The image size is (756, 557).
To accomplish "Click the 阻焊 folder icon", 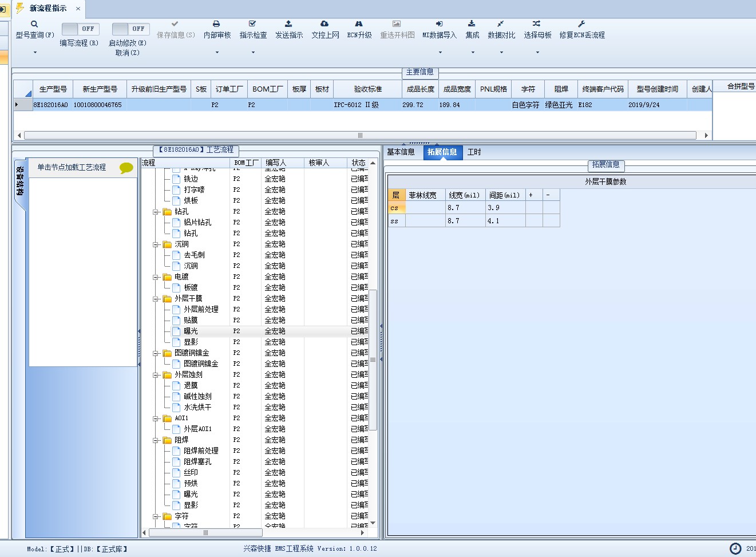I will pos(167,440).
